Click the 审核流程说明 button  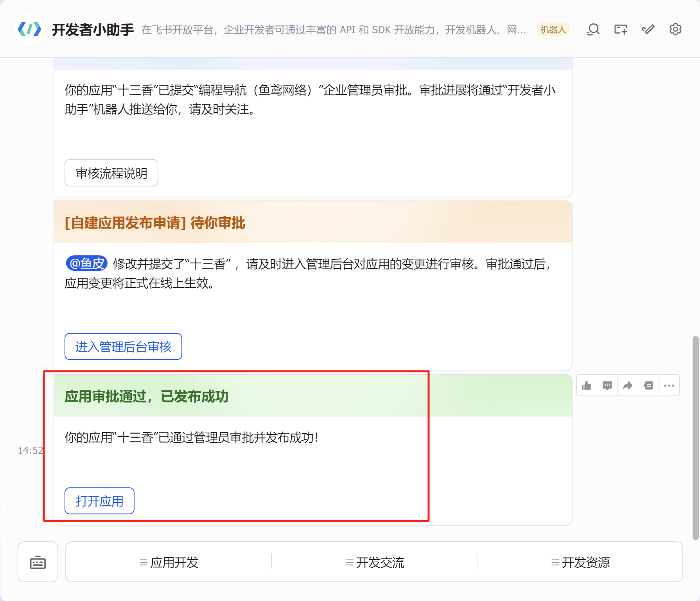coord(111,173)
